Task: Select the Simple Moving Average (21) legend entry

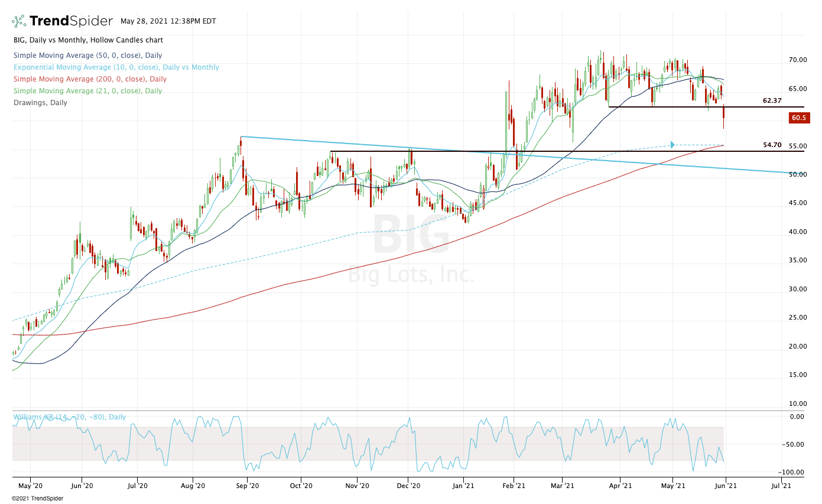Action: pyautogui.click(x=87, y=91)
